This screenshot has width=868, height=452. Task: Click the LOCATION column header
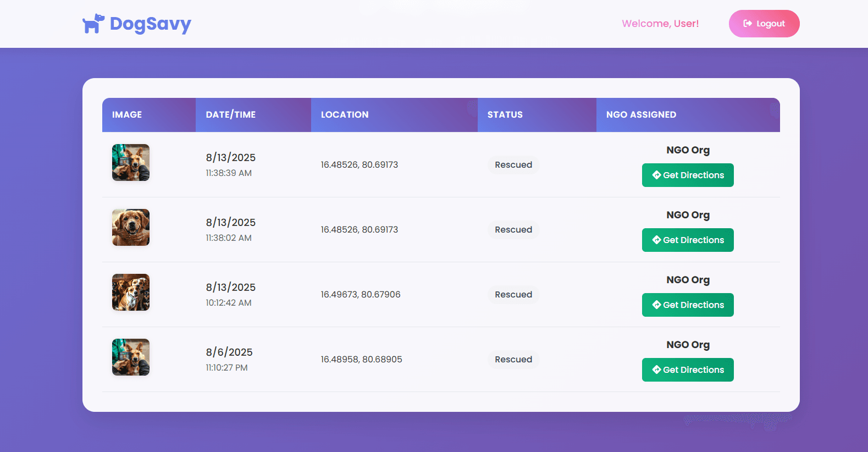pos(394,115)
